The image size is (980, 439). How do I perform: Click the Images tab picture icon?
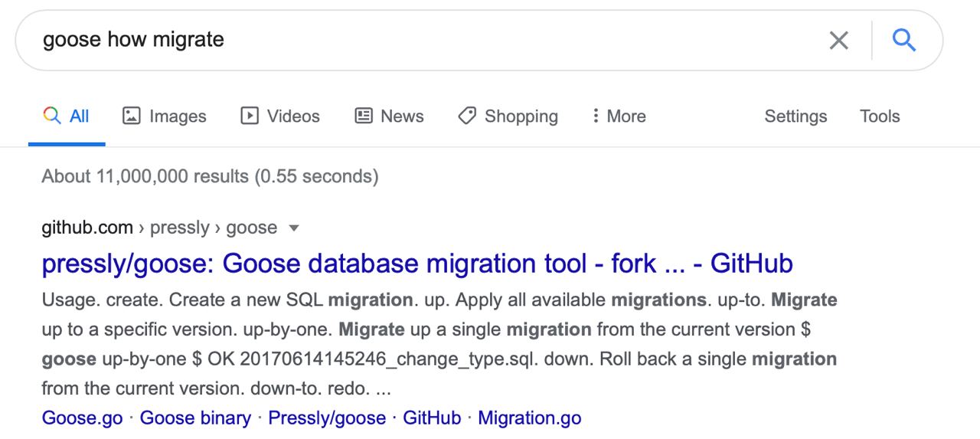pos(132,116)
